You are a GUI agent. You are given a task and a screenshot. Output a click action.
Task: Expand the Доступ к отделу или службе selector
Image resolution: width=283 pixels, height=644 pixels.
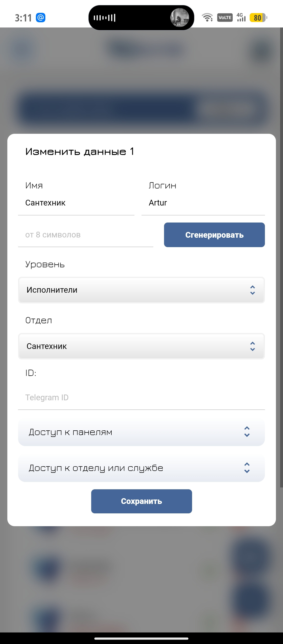[x=141, y=468]
